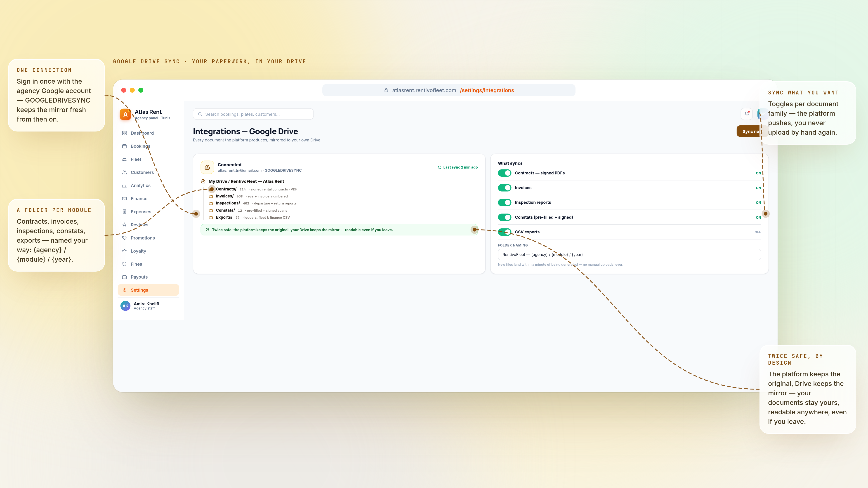This screenshot has height=488, width=868.
Task: Click the Fleet car icon
Action: coord(124,159)
